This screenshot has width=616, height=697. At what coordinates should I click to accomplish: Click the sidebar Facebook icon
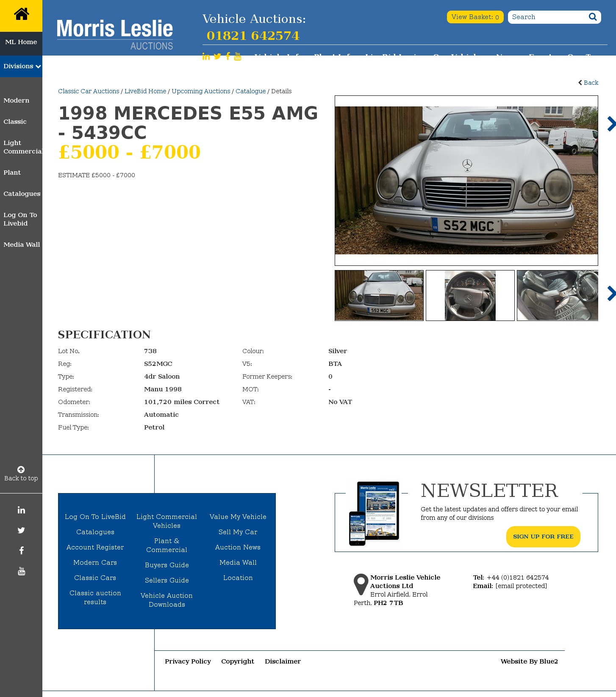click(21, 551)
